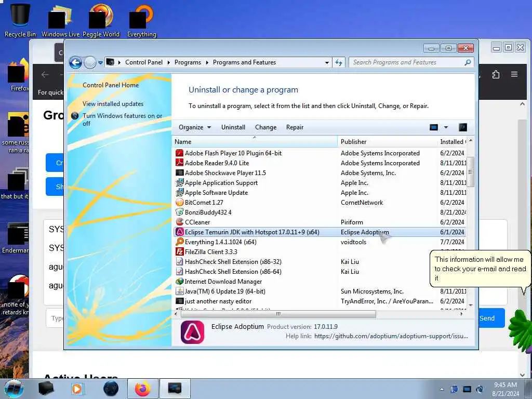Select Eclipse Temurin JDK row icon
Image resolution: width=532 pixels, height=399 pixels.
[179, 232]
